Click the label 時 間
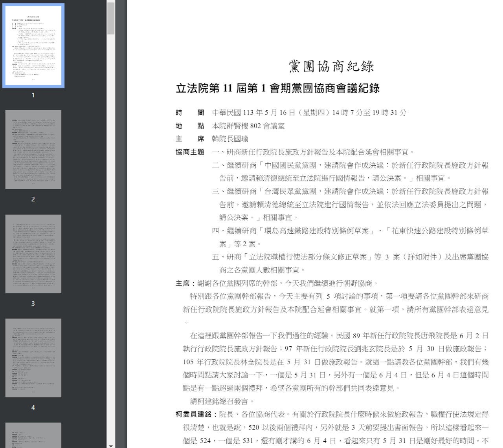The width and height of the screenshot is (503, 448). click(x=190, y=113)
